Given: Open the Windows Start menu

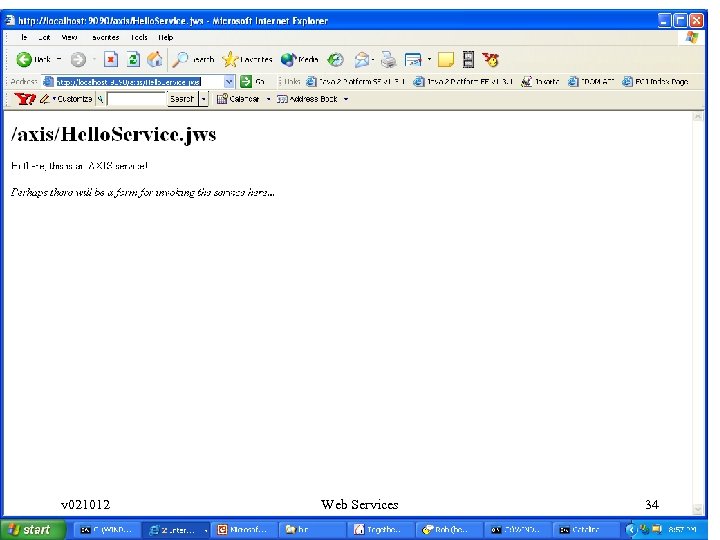Looking at the screenshot, I should point(33,529).
